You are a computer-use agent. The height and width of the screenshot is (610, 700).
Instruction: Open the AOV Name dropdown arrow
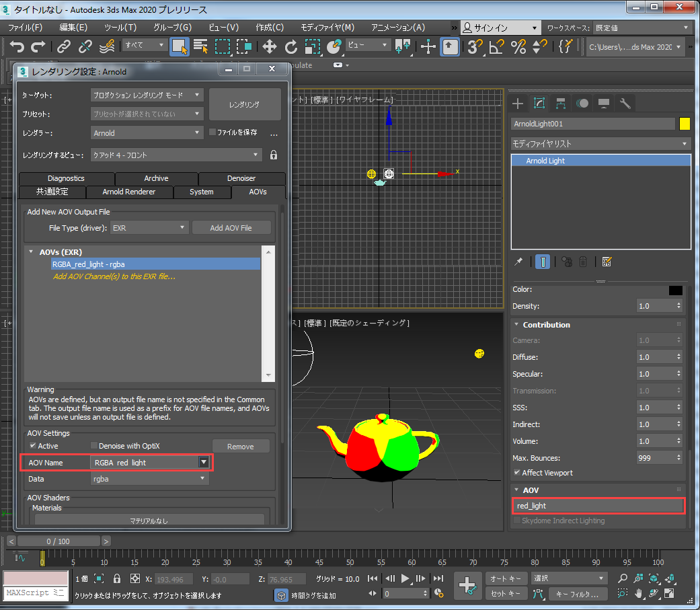pyautogui.click(x=204, y=462)
